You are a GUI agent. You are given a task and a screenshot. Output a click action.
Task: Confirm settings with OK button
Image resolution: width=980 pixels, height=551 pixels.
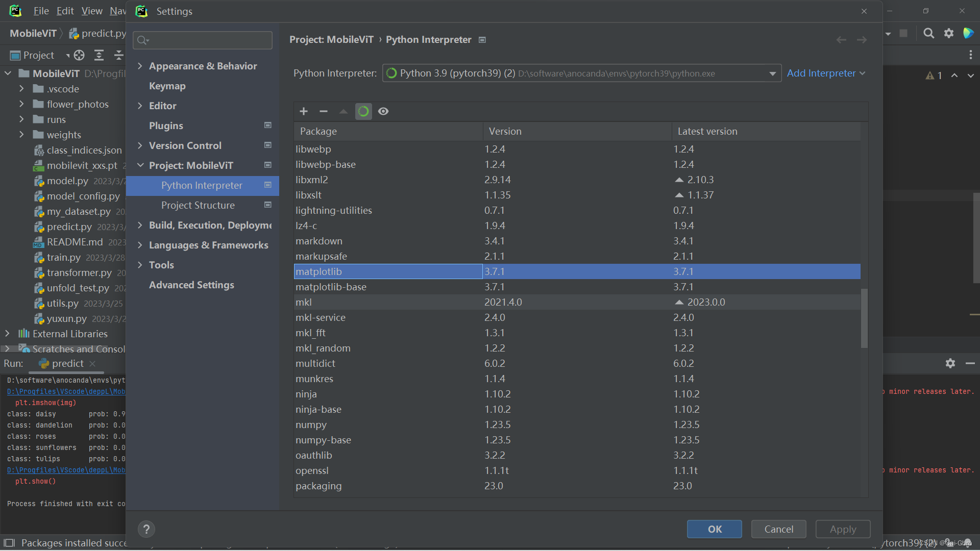[x=714, y=529]
